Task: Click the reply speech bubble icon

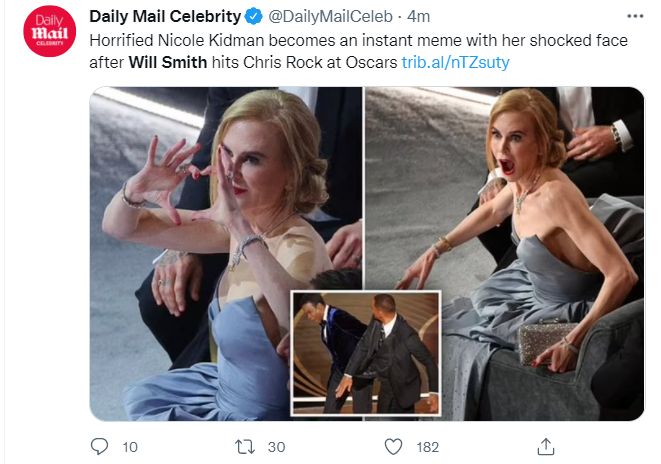Action: [x=99, y=447]
